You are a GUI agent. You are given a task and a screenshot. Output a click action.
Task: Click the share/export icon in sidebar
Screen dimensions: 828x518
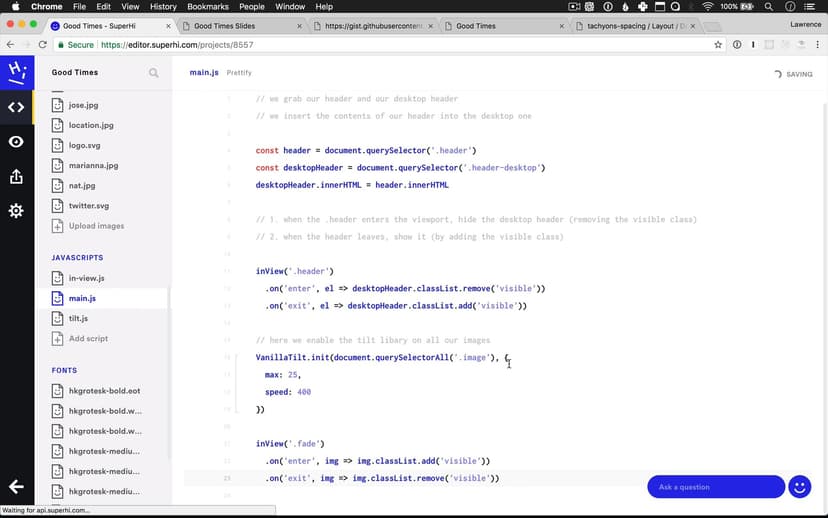click(x=16, y=177)
